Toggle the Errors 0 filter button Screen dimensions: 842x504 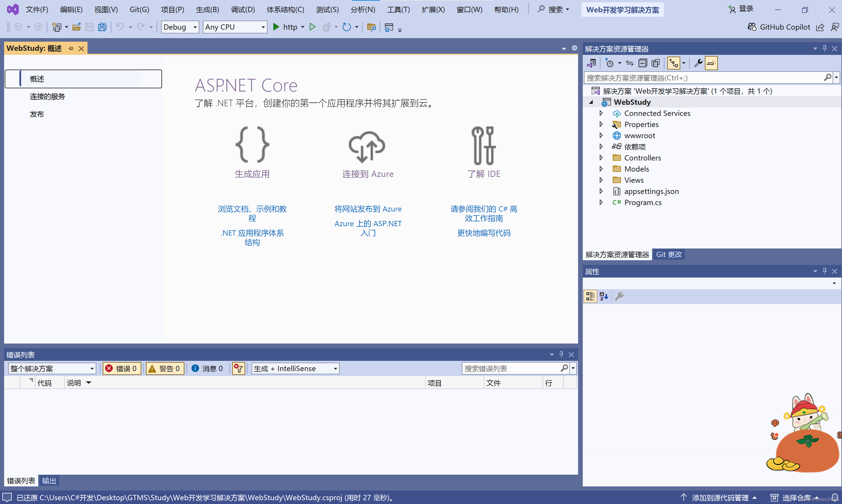click(x=122, y=368)
